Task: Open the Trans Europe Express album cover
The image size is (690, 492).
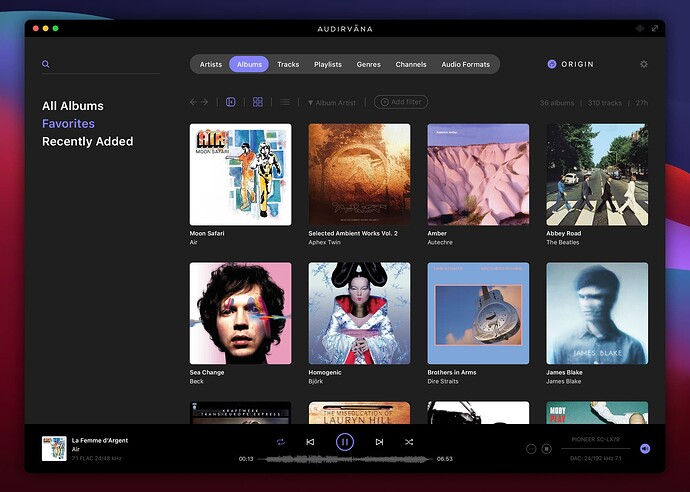Action: pos(240,413)
